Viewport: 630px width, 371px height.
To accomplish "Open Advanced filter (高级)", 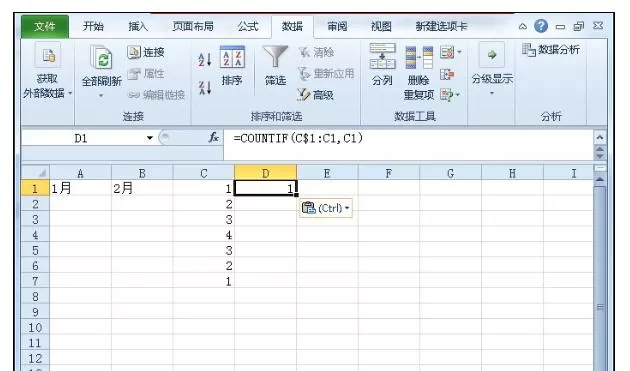I will click(315, 95).
